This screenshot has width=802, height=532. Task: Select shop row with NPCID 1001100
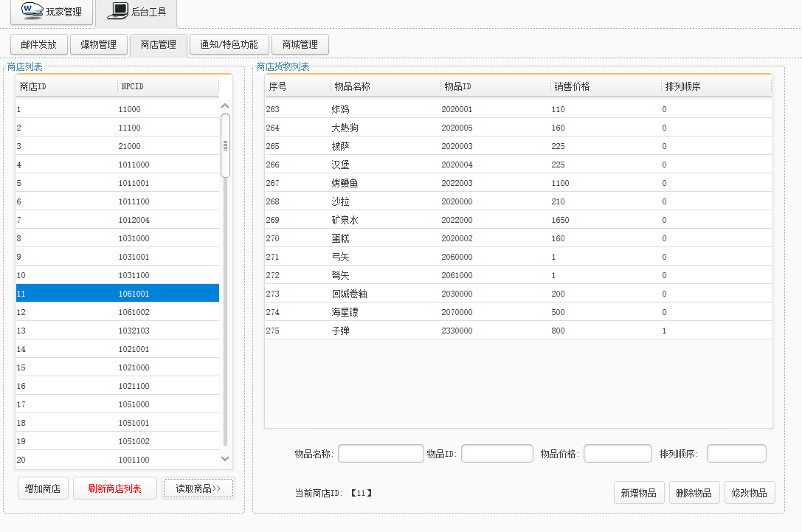[x=117, y=460]
